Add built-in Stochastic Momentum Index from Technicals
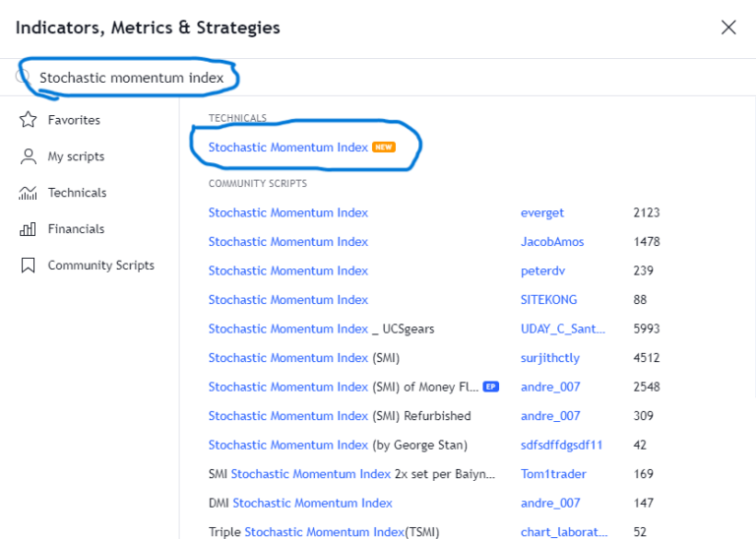 (288, 148)
